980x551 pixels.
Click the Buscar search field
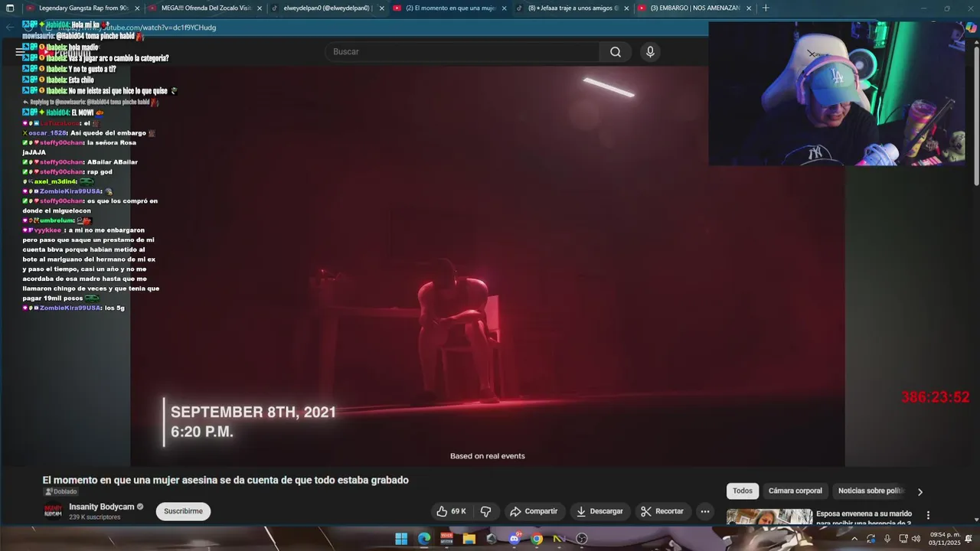click(462, 52)
